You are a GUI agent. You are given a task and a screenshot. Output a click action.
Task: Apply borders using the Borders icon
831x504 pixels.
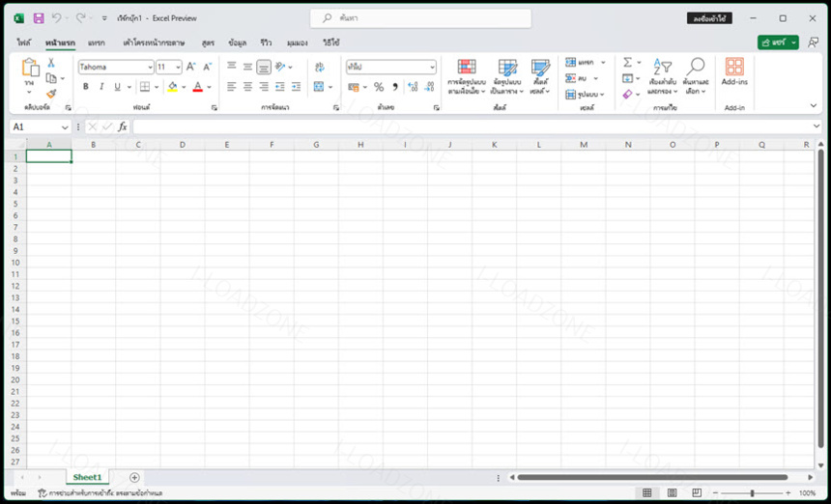click(x=145, y=86)
